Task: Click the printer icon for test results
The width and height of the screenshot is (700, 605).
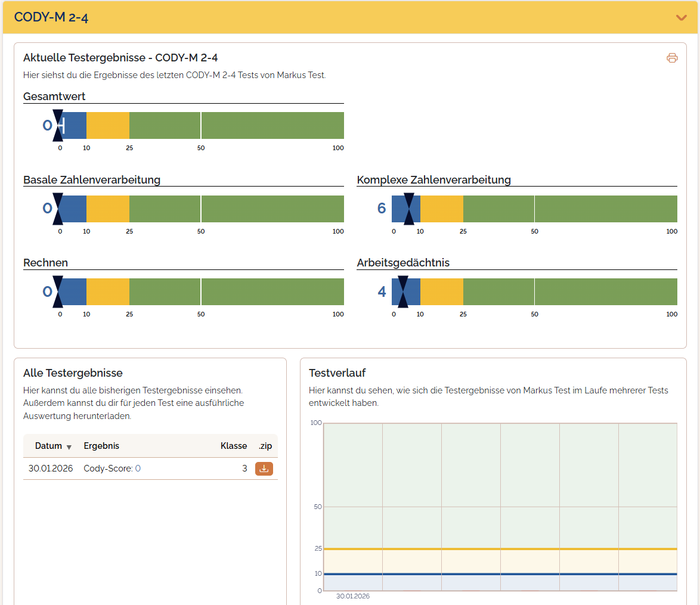Action: pos(672,58)
